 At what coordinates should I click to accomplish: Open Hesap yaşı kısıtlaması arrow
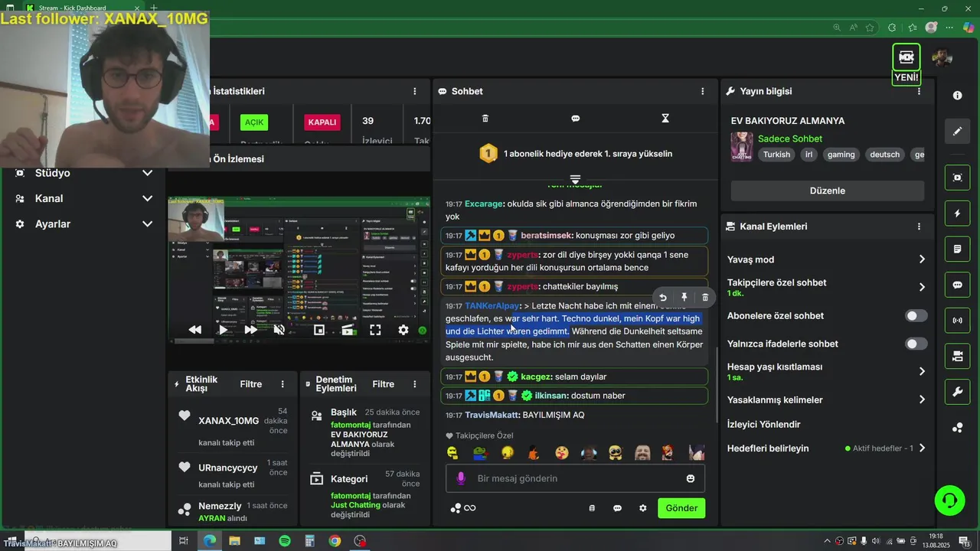922,372
